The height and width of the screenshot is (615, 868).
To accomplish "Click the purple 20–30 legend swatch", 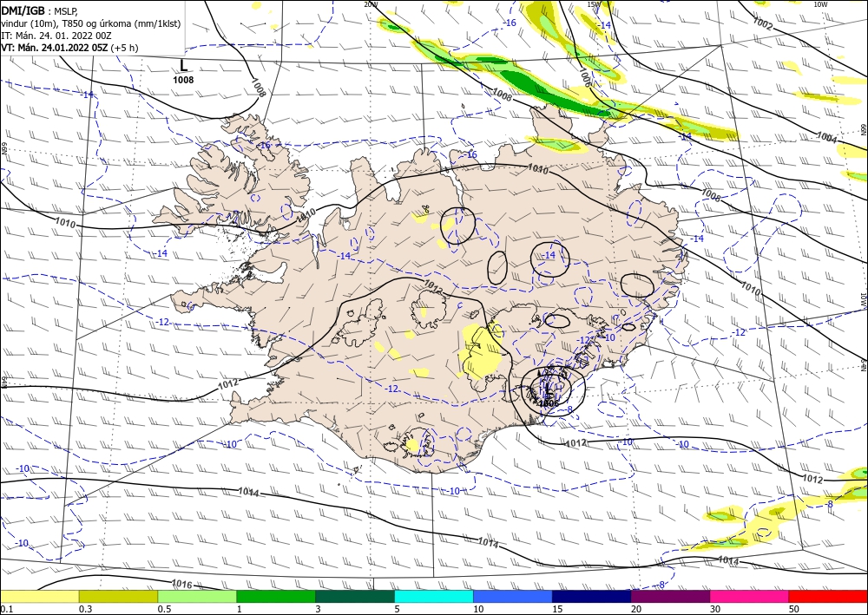I will click(x=670, y=597).
